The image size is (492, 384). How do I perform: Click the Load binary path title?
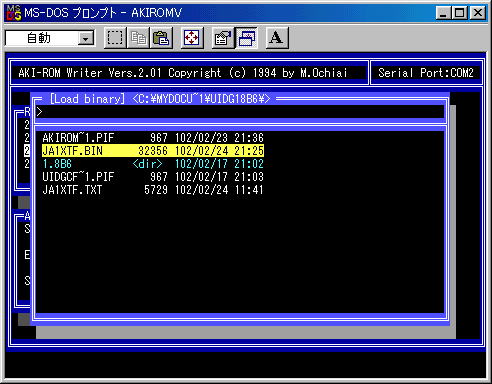[160, 99]
